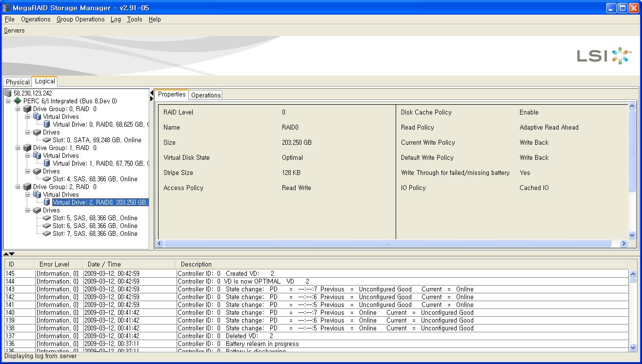Select Slot: 6, SAS, 68,366 GB, Online
Viewport: 642px width, 364px height.
point(95,226)
